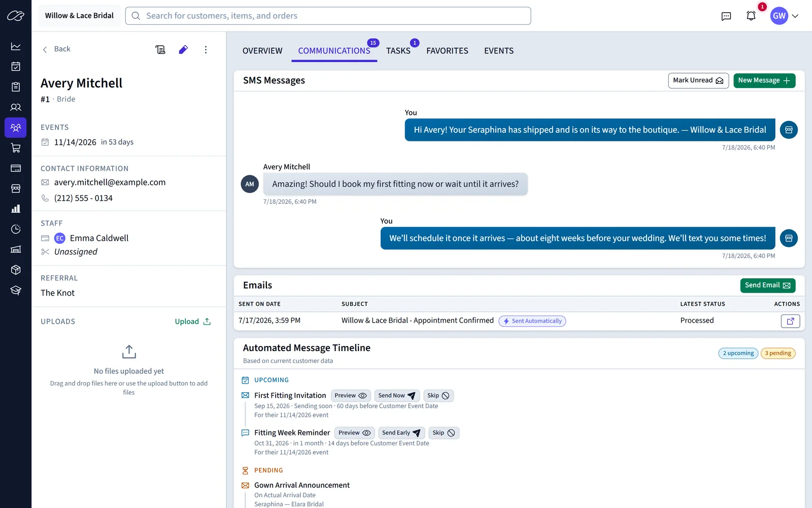
Task: Click the Emma Caldwell staff entry
Action: 91,238
